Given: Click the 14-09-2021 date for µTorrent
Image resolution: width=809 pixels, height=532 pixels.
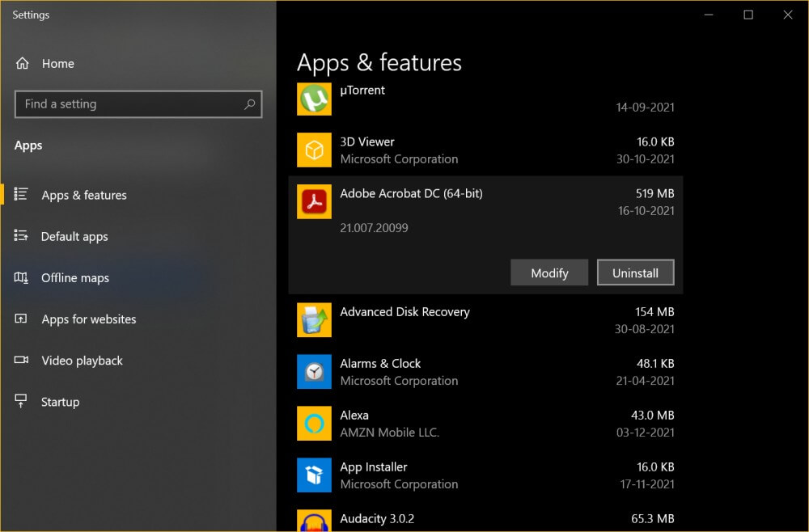Looking at the screenshot, I should 645,108.
